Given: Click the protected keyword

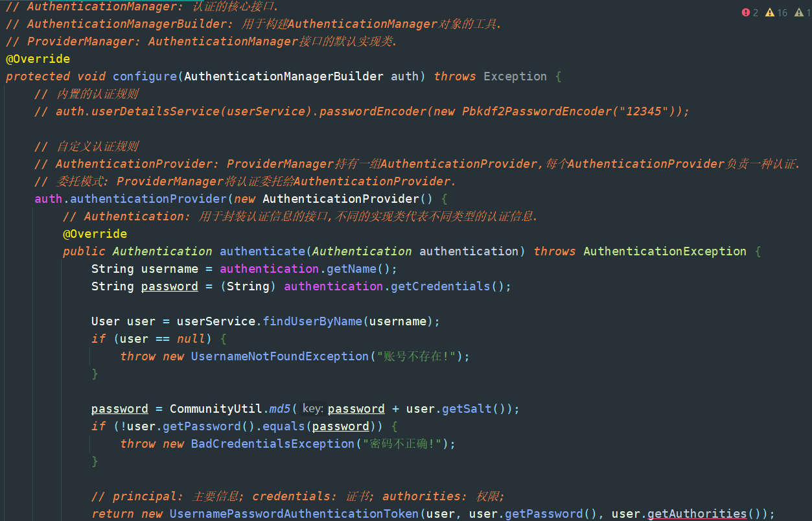Looking at the screenshot, I should tap(38, 76).
